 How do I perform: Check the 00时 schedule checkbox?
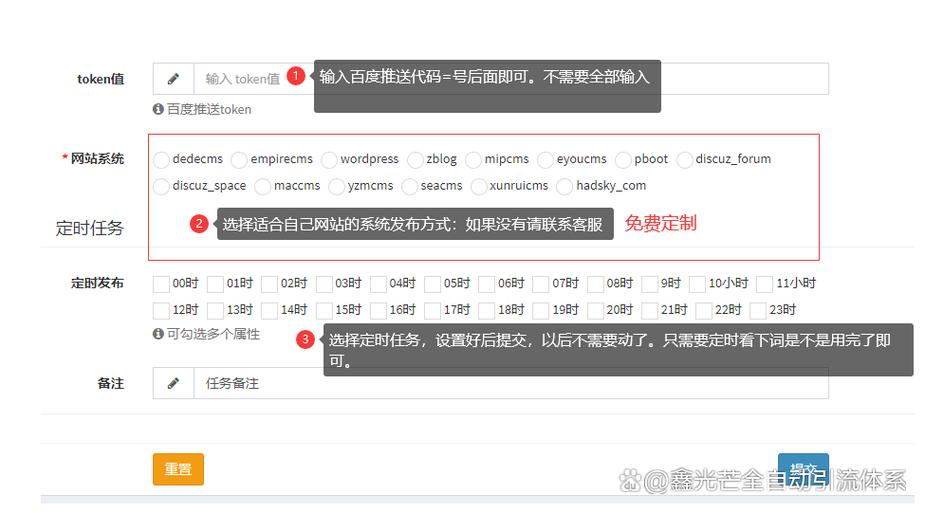[161, 284]
